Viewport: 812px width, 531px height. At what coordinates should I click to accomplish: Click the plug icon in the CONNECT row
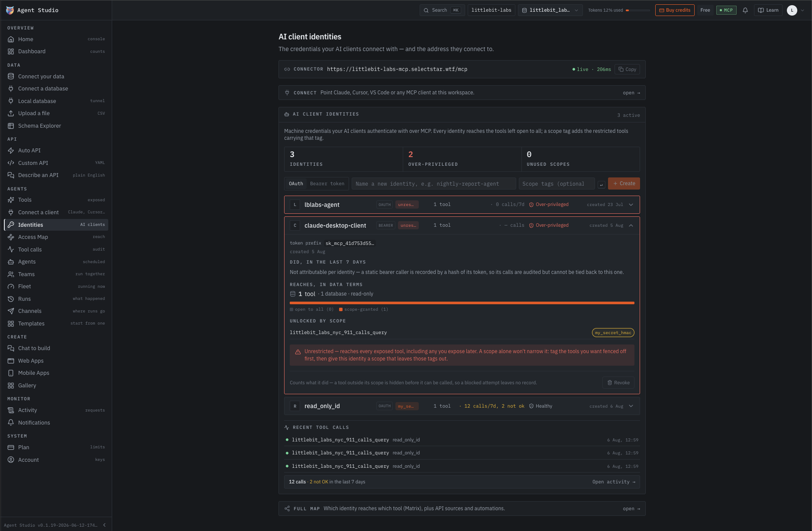click(287, 93)
